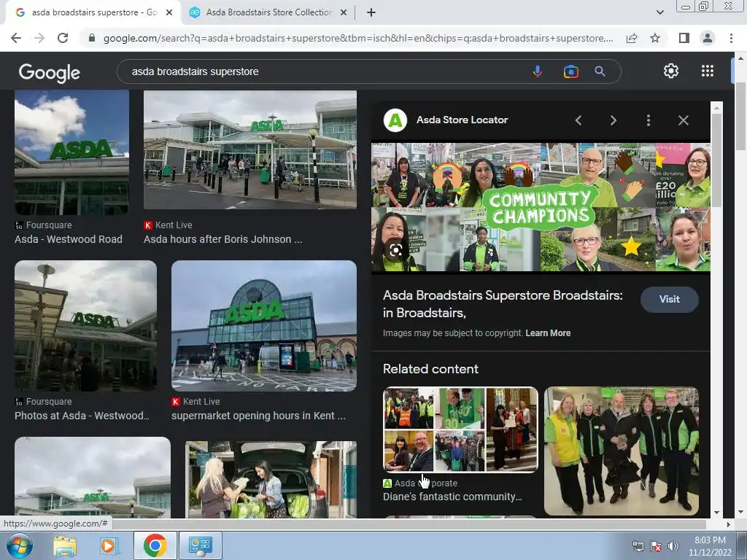Open the volume control in system tray
Screen dimensions: 747x560
(673, 546)
